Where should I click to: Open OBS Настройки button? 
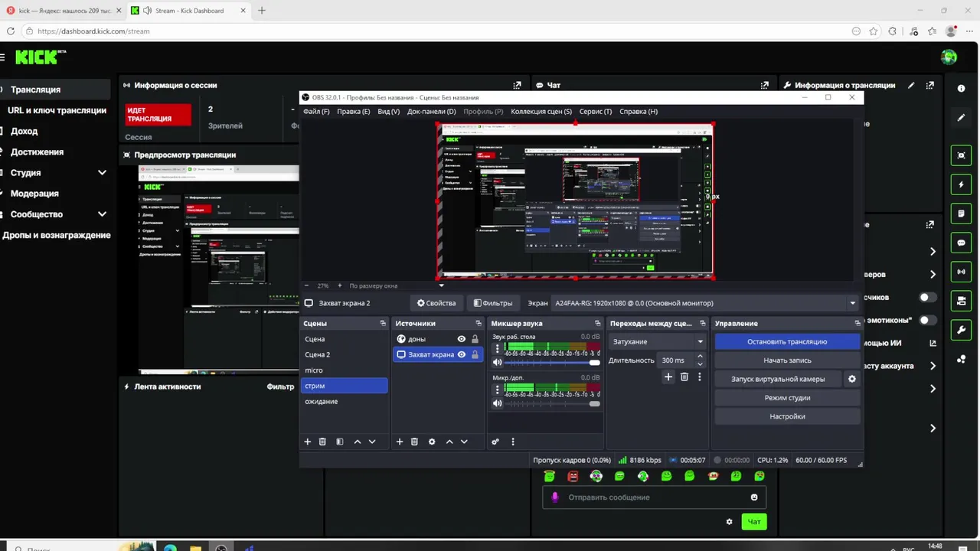tap(787, 416)
